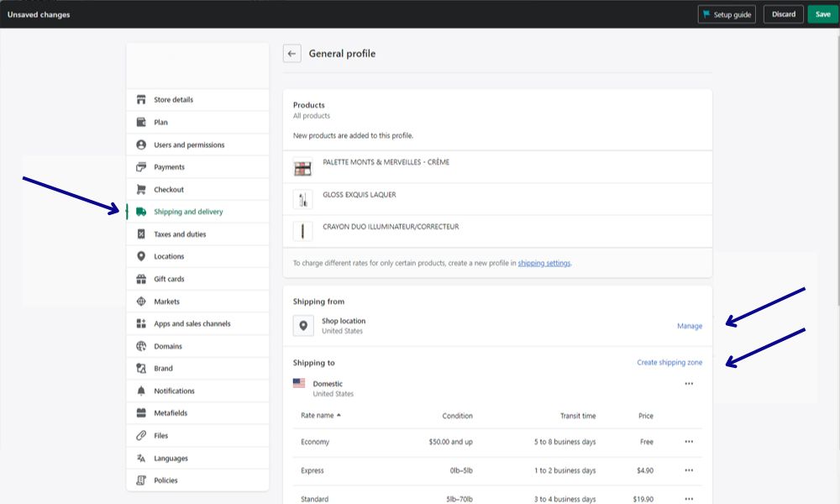The width and height of the screenshot is (840, 504).
Task: Go to Users and permissions settings
Action: coord(197,144)
